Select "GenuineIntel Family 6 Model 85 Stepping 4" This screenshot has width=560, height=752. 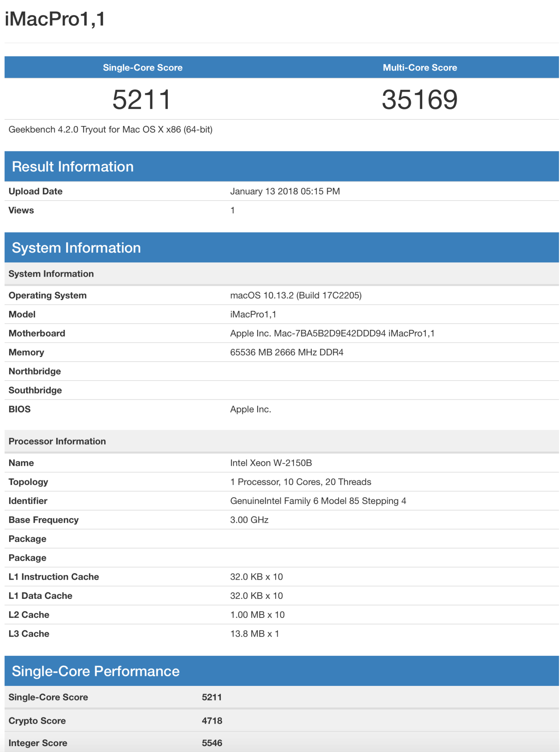pyautogui.click(x=318, y=501)
